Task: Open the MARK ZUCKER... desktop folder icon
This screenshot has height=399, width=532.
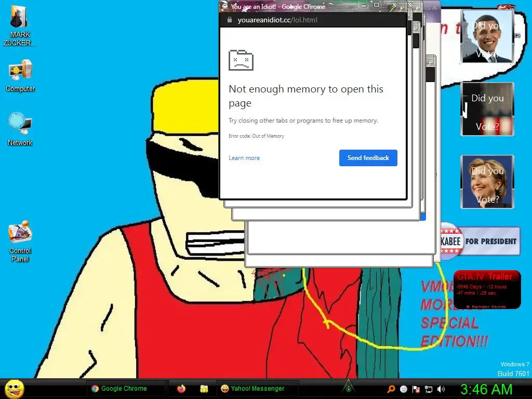Action: (20, 24)
